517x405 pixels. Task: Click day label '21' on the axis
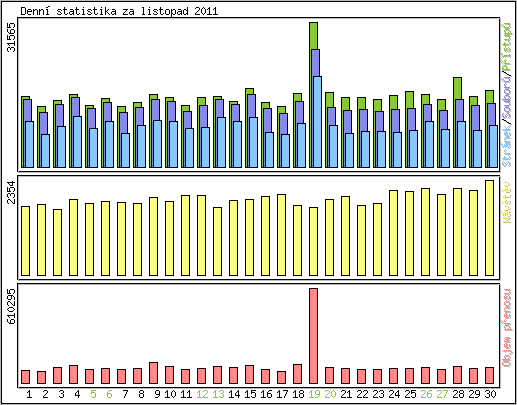click(346, 394)
